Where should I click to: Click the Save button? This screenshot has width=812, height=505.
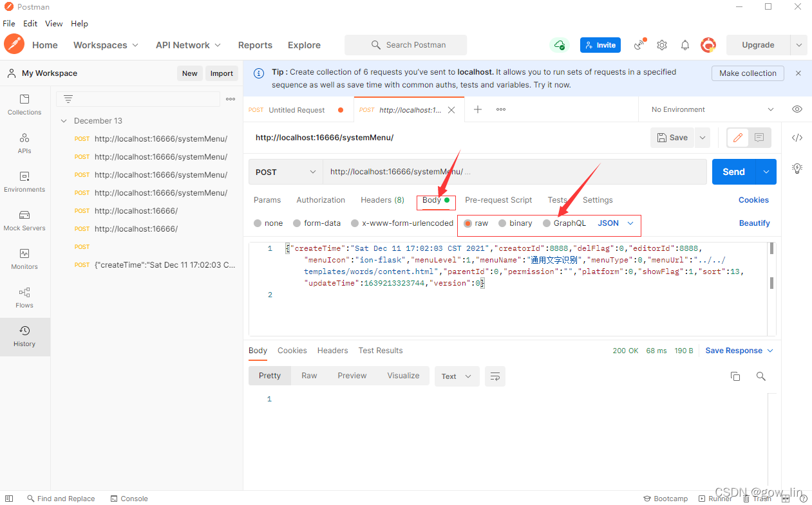point(673,138)
